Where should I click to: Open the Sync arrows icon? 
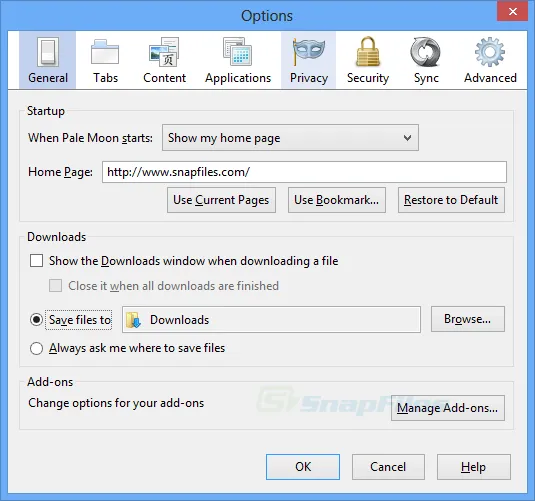click(x=425, y=52)
